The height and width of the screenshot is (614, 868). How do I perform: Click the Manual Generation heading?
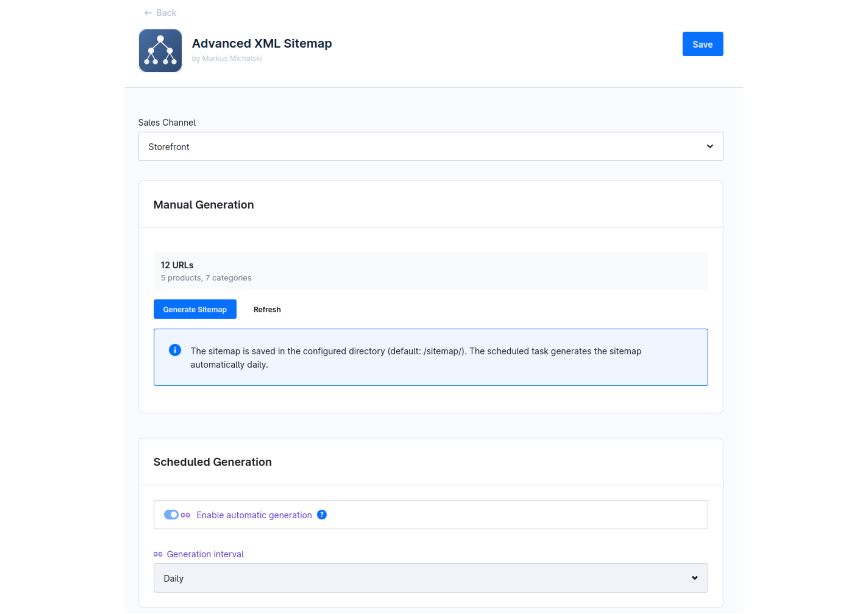[x=203, y=205]
